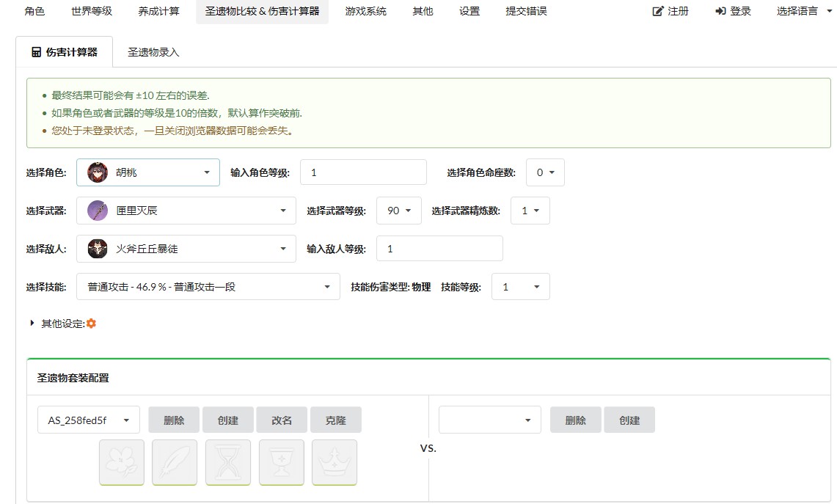The height and width of the screenshot is (504, 837).
Task: Open the weapon dropdown showing 匣里灭辰
Action: click(186, 211)
